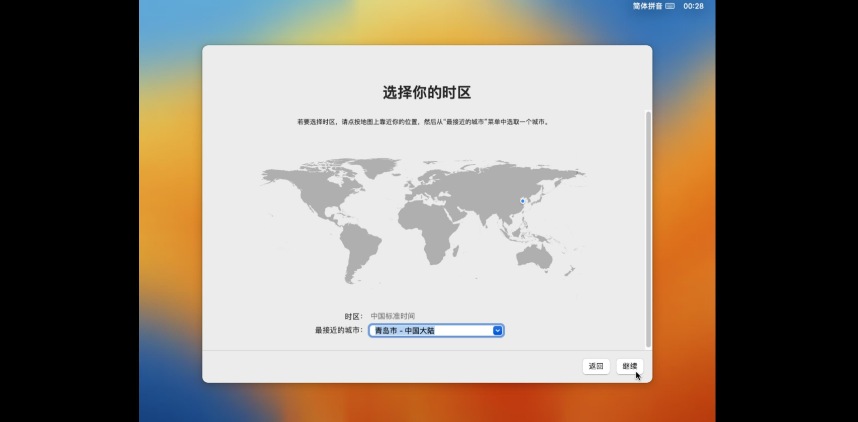Screen dimensions: 858x422
Task: Click the blue location dot on the map
Action: (x=522, y=201)
